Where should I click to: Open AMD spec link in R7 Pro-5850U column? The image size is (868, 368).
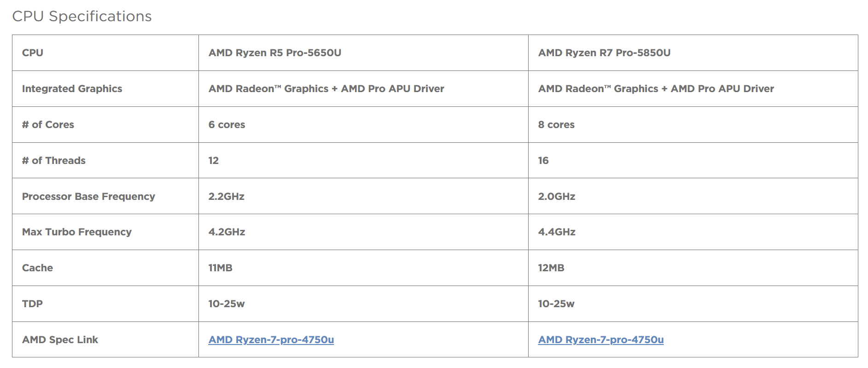click(x=600, y=340)
